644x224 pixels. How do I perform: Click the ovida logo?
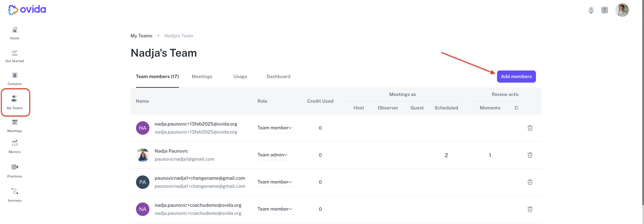click(27, 10)
